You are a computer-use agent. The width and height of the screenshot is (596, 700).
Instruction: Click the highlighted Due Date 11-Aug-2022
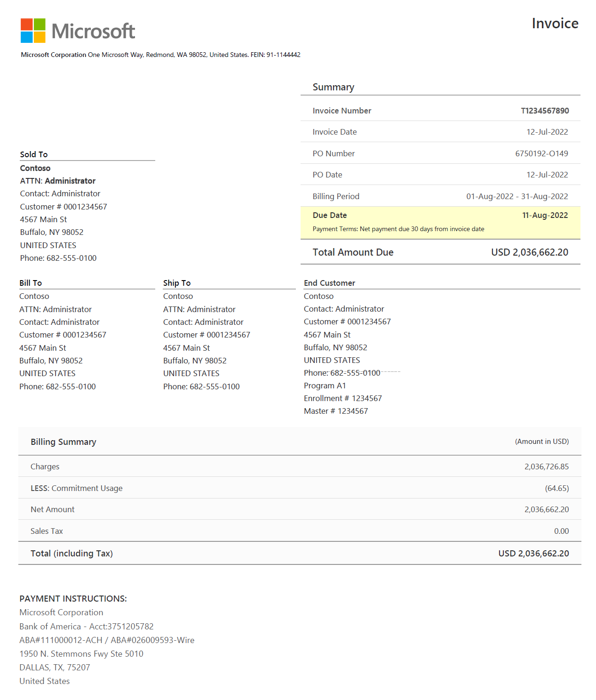tap(545, 215)
